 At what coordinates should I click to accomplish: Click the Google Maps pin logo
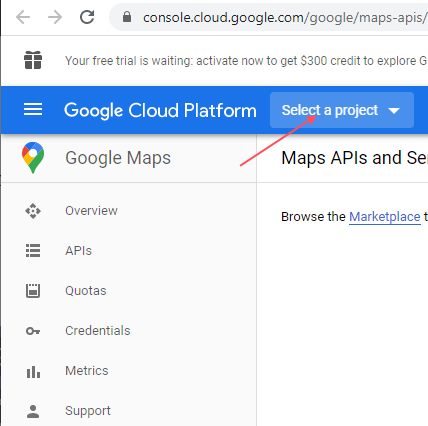[33, 157]
